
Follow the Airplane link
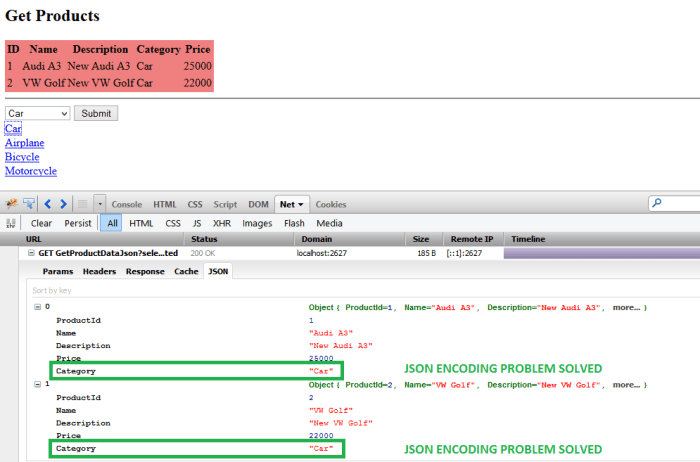click(24, 143)
